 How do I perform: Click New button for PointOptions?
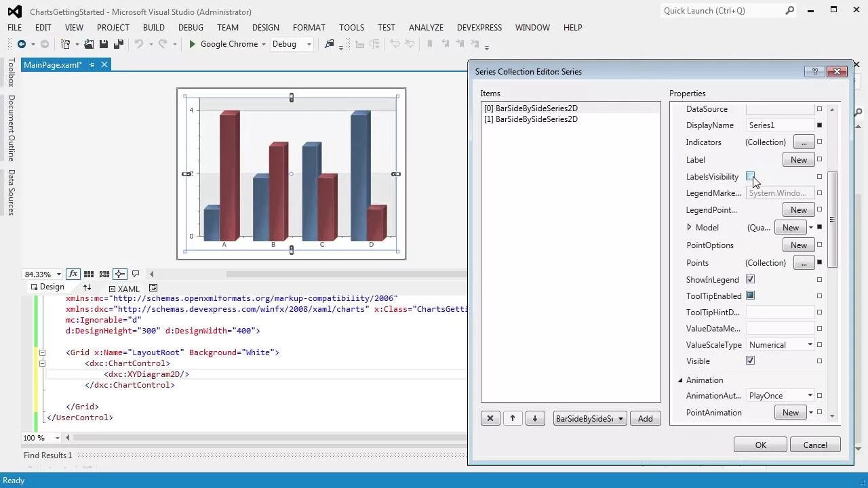[798, 245]
